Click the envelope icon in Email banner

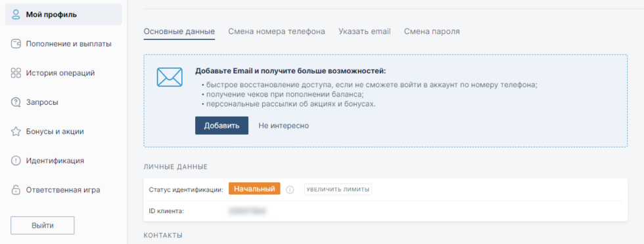tap(170, 77)
